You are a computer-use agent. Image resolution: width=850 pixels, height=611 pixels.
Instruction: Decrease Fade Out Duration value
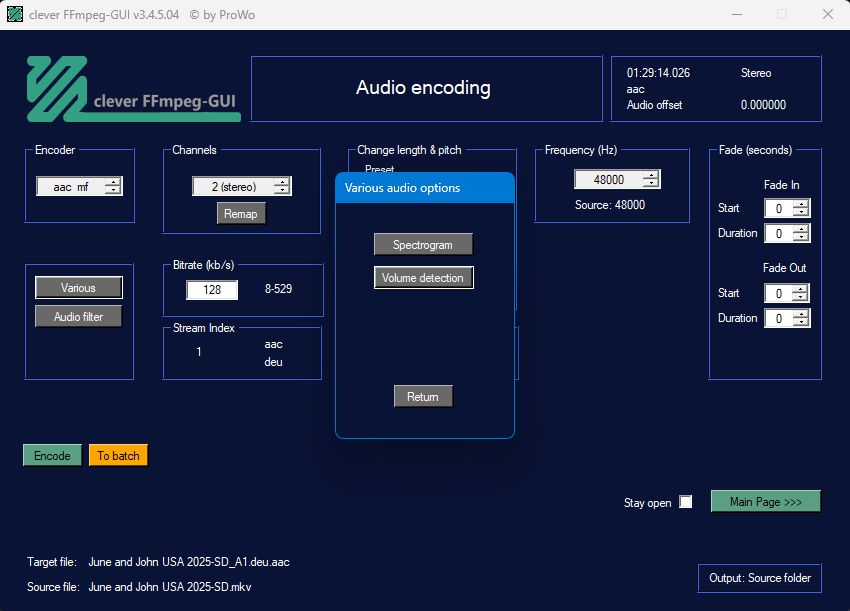point(801,322)
